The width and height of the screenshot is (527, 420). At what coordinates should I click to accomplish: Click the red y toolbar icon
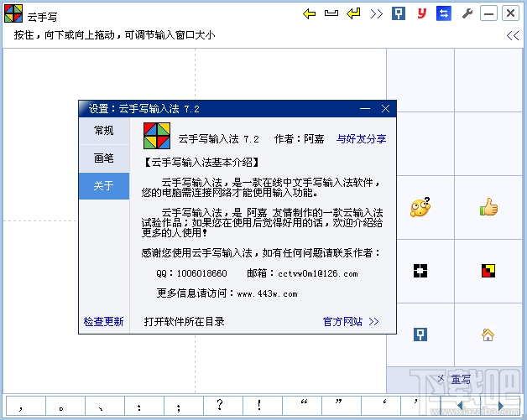[x=421, y=13]
